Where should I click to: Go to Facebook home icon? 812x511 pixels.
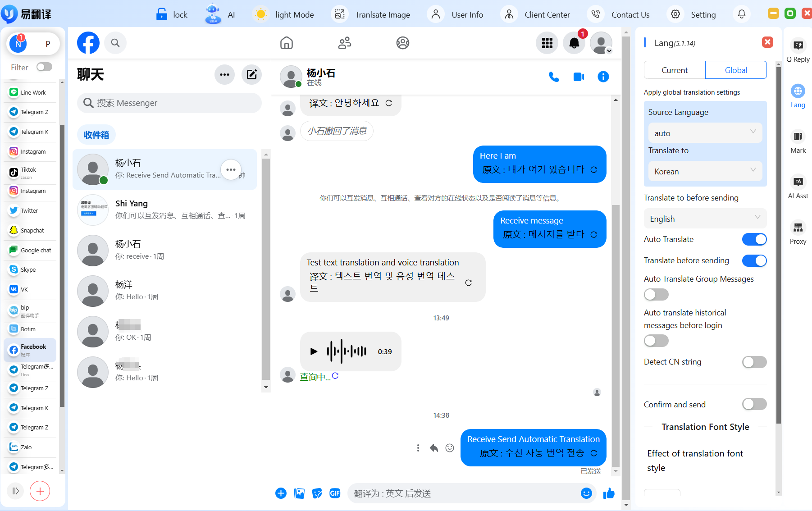point(287,43)
